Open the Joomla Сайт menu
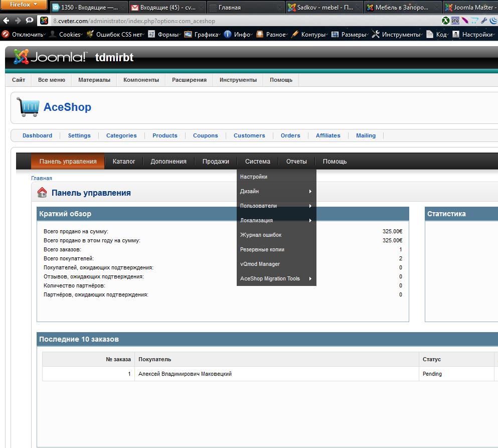 pyautogui.click(x=19, y=80)
